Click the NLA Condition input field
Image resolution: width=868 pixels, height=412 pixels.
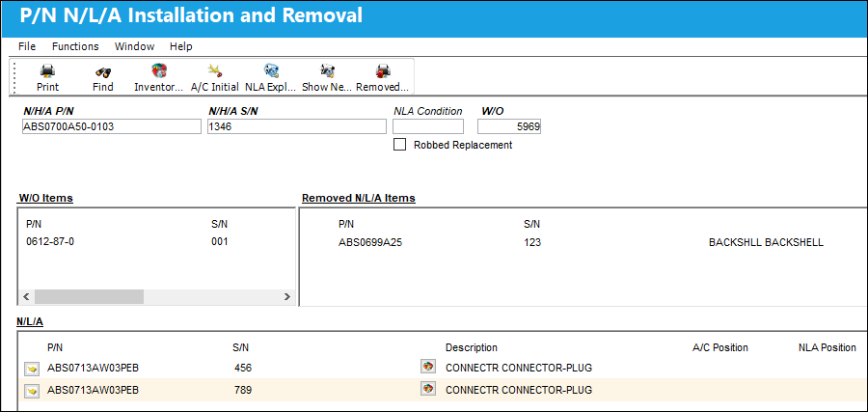tap(428, 126)
